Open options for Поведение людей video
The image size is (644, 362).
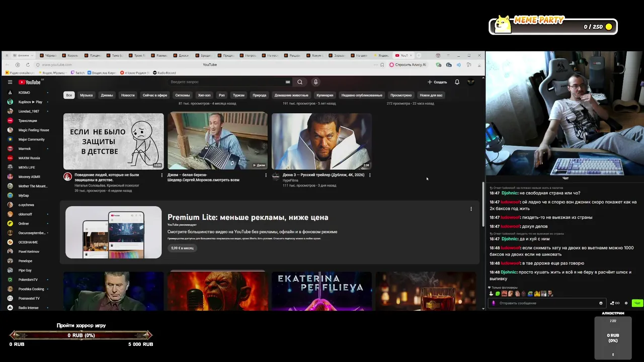point(162,175)
